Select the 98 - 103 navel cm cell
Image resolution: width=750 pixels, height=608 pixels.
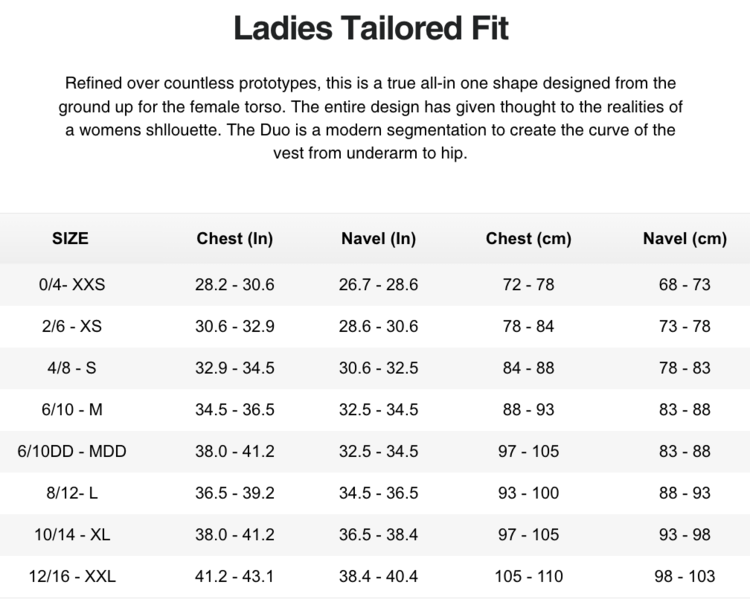684,577
